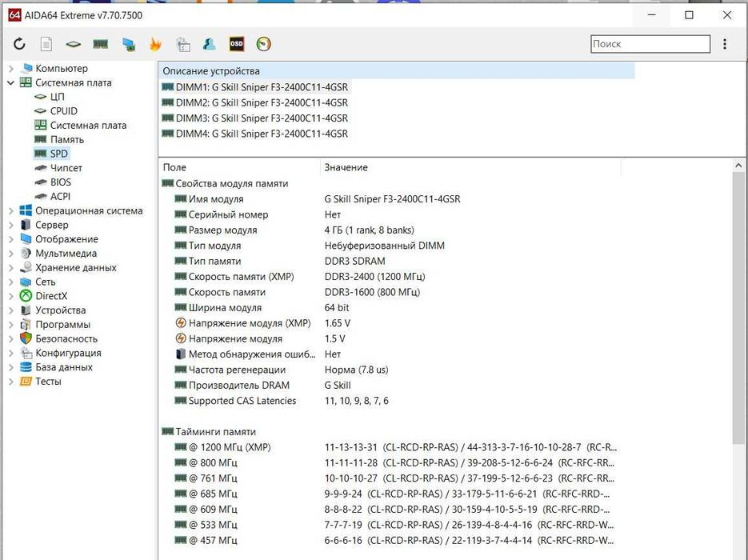748x560 pixels.
Task: Select DIMM2 G Skill Sniper module
Action: click(255, 102)
